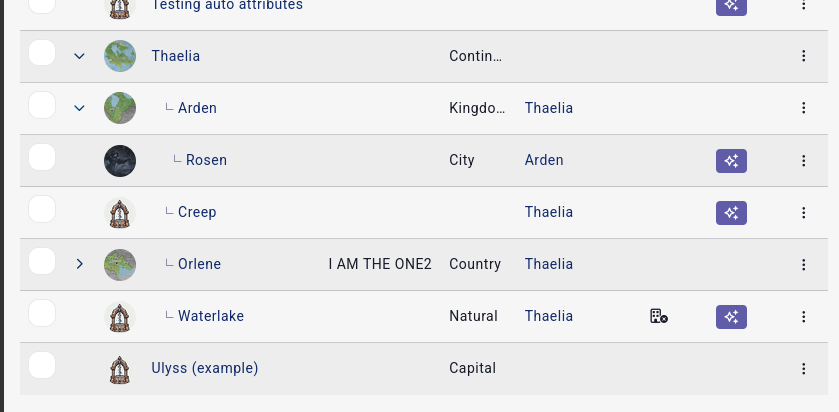
Task: Click the sparkle icon in Creep row
Action: 731,212
